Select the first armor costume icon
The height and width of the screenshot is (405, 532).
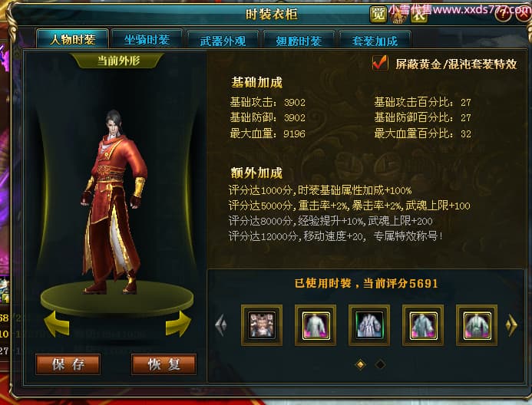[262, 325]
